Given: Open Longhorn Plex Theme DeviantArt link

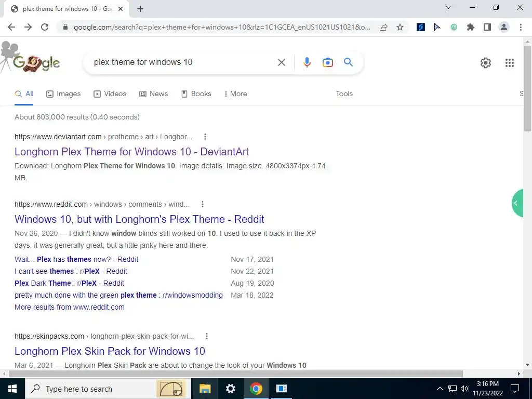Looking at the screenshot, I should point(131,152).
